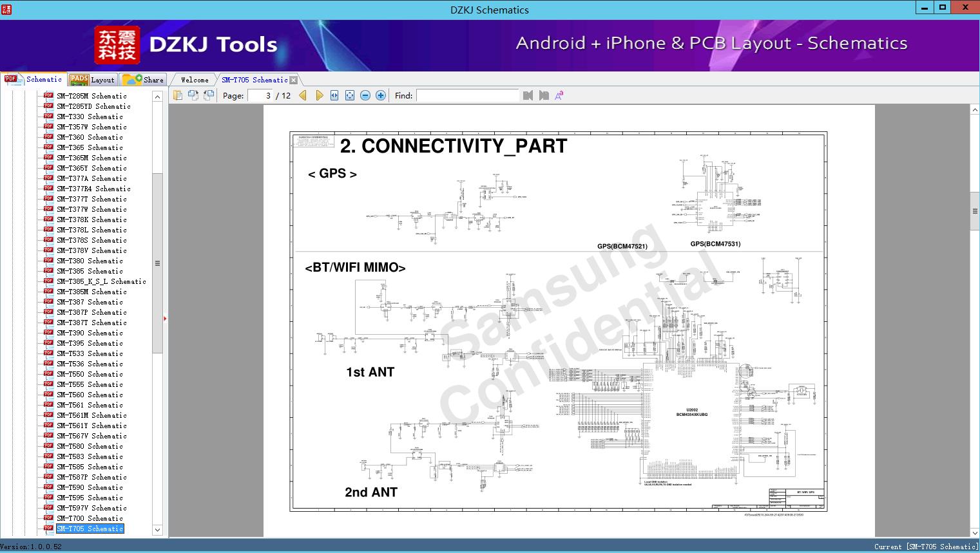The height and width of the screenshot is (553, 980).
Task: Close the SM-T705 Schematic tab
Action: (294, 80)
